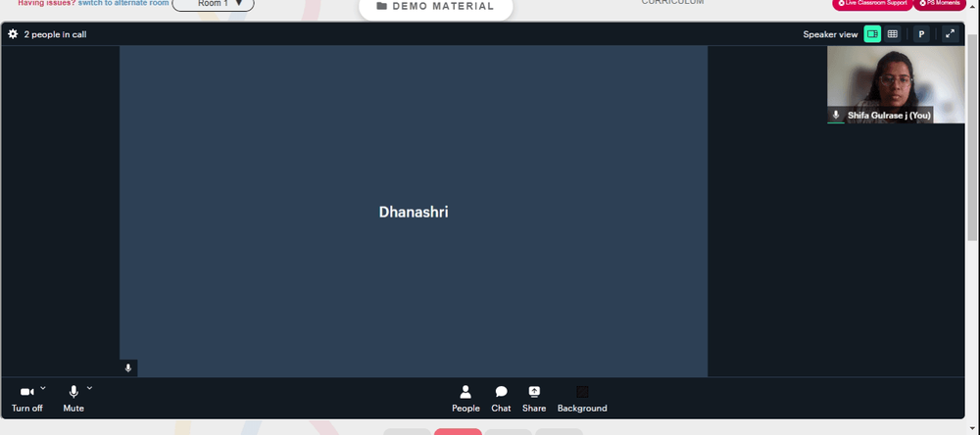This screenshot has height=435, width=980.
Task: Click the PS Moments button
Action: pyautogui.click(x=940, y=4)
